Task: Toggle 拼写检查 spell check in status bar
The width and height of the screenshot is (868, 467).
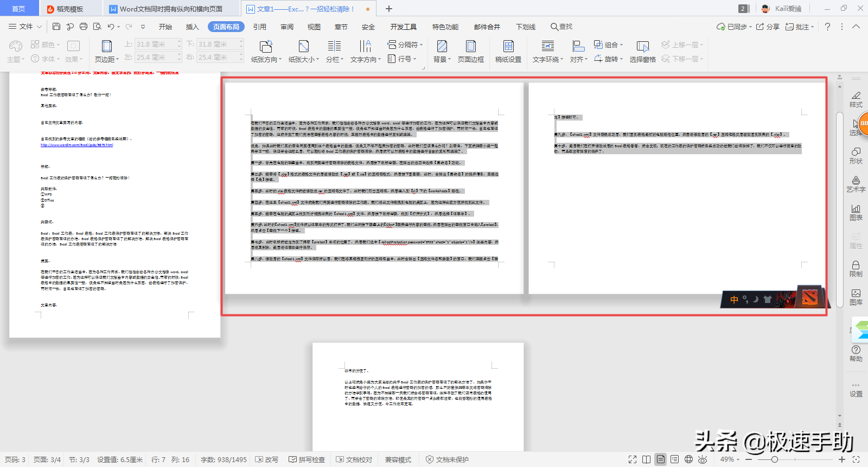Action: pyautogui.click(x=307, y=459)
